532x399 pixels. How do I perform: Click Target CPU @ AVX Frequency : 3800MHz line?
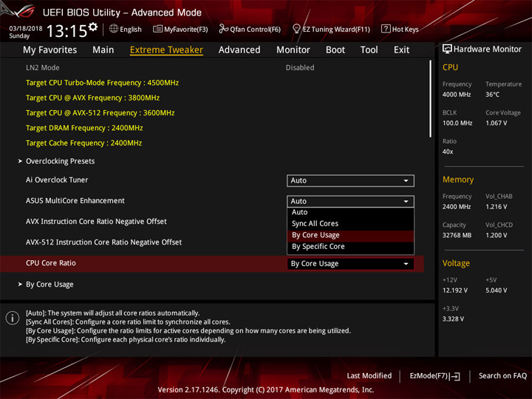point(92,98)
